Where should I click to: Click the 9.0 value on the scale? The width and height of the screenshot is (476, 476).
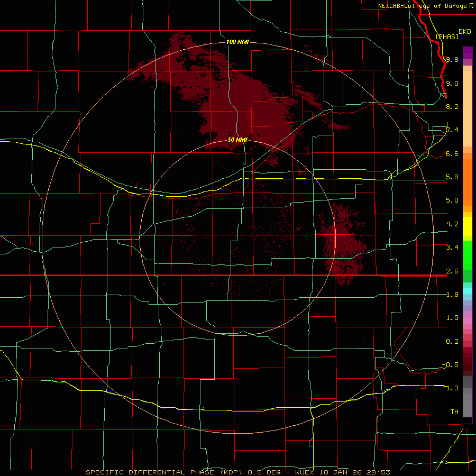click(x=452, y=83)
